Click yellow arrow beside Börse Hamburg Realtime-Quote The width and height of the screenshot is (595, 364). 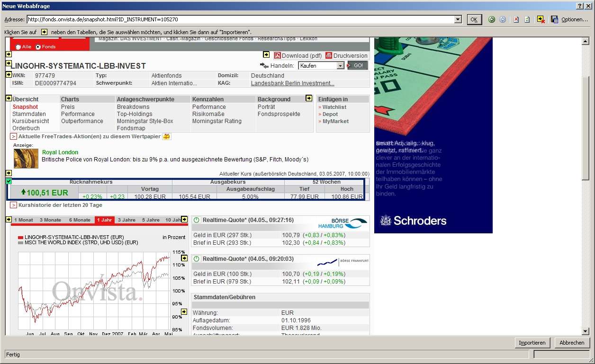point(184,219)
